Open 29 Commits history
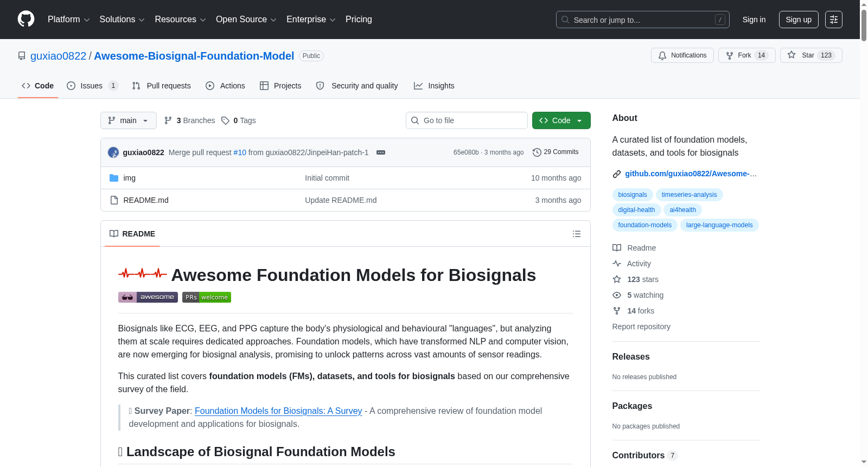The image size is (868, 467). [x=556, y=152]
